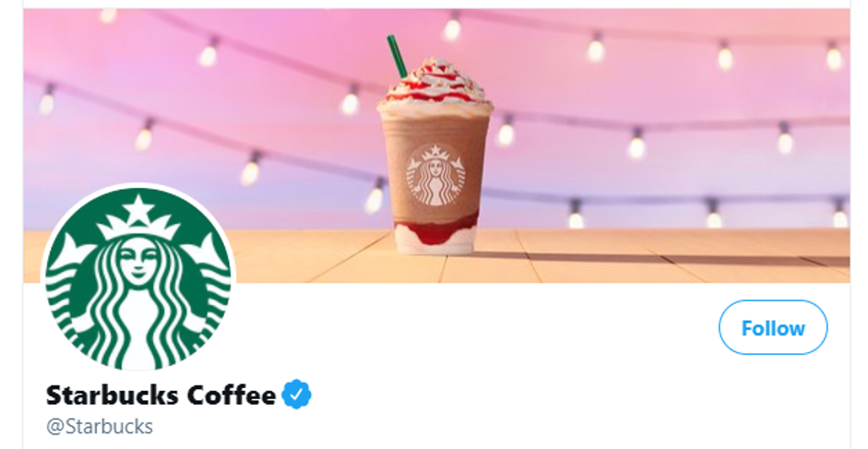Viewport: 868px width, 449px height.
Task: Click the star atop avatar siren's crown
Action: [x=137, y=210]
